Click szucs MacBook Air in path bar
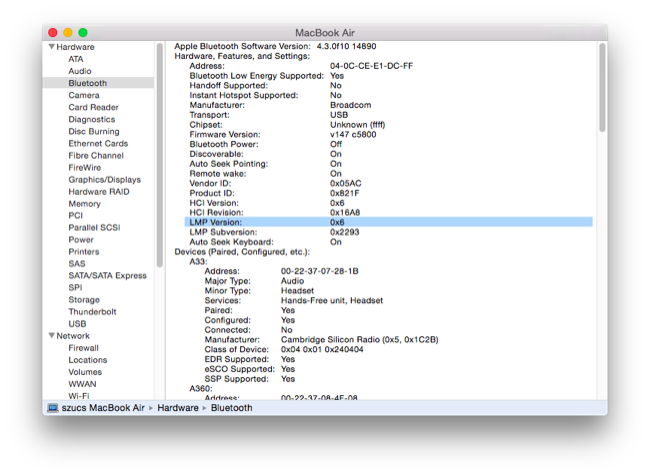 tap(103, 408)
